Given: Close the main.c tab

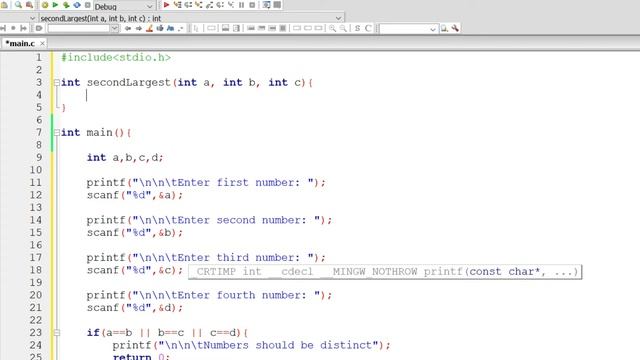Looking at the screenshot, I should click(42, 43).
